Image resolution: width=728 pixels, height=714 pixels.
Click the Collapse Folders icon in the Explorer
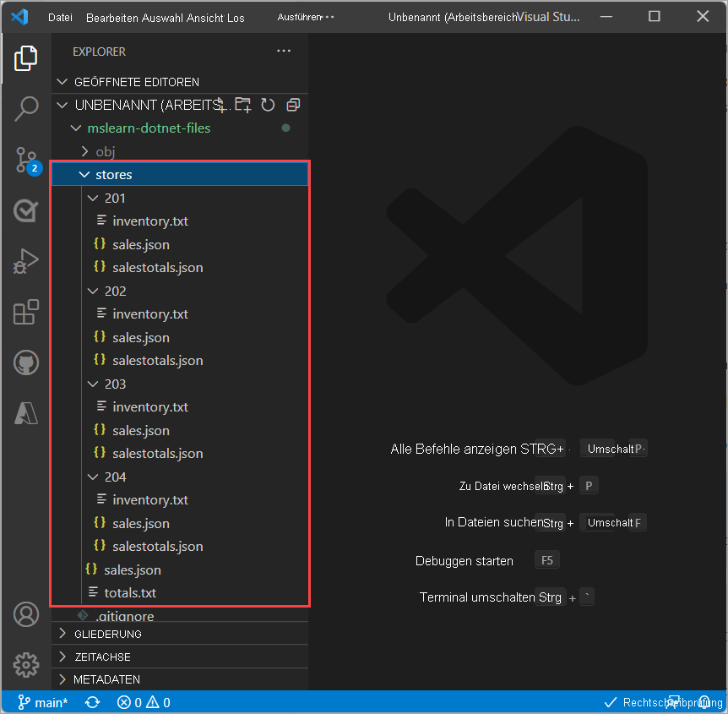click(293, 104)
